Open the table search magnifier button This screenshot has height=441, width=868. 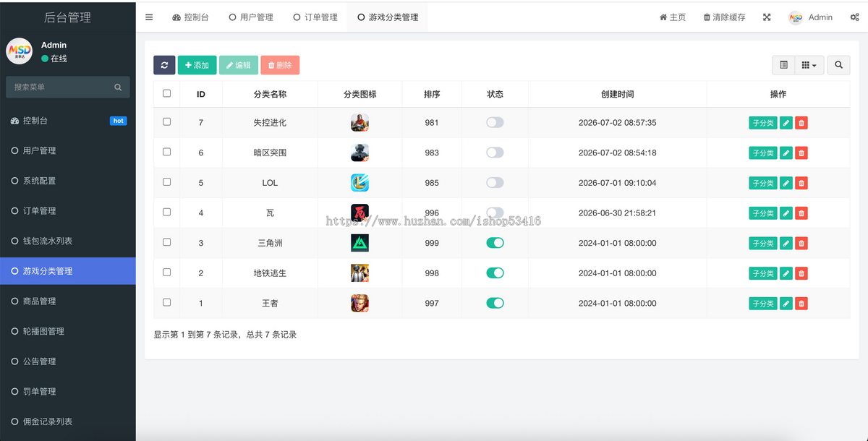click(x=838, y=65)
